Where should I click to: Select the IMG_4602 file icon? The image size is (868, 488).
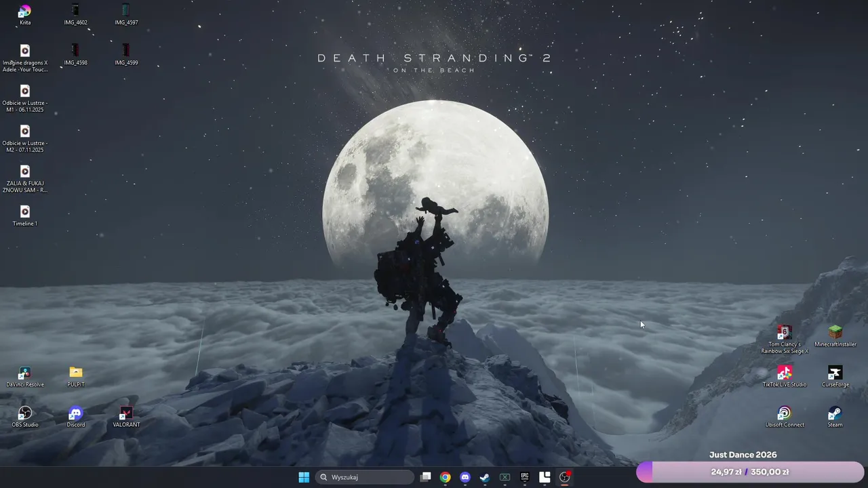(x=75, y=15)
